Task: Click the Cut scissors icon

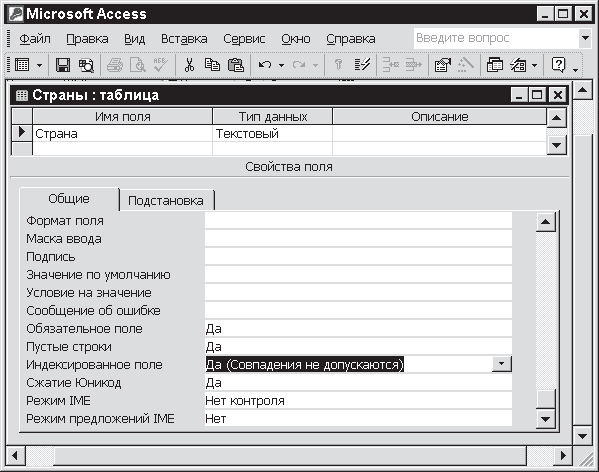Action: 189,65
